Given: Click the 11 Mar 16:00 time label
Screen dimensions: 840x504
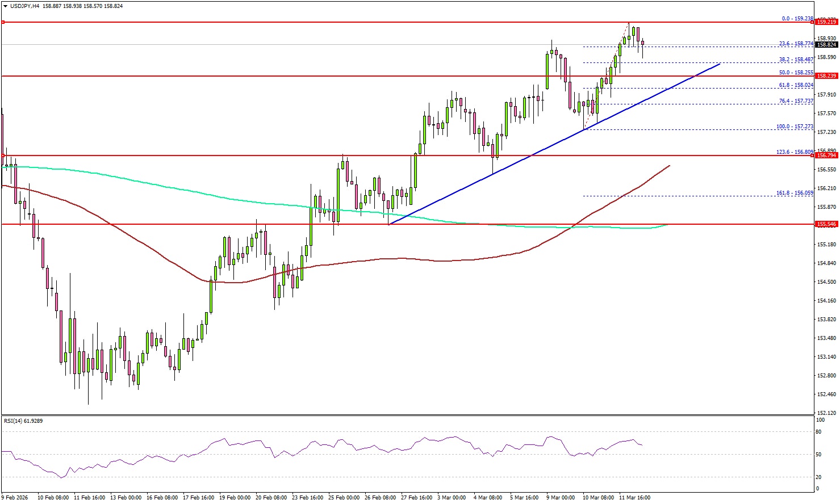Looking at the screenshot, I should pyautogui.click(x=634, y=498).
